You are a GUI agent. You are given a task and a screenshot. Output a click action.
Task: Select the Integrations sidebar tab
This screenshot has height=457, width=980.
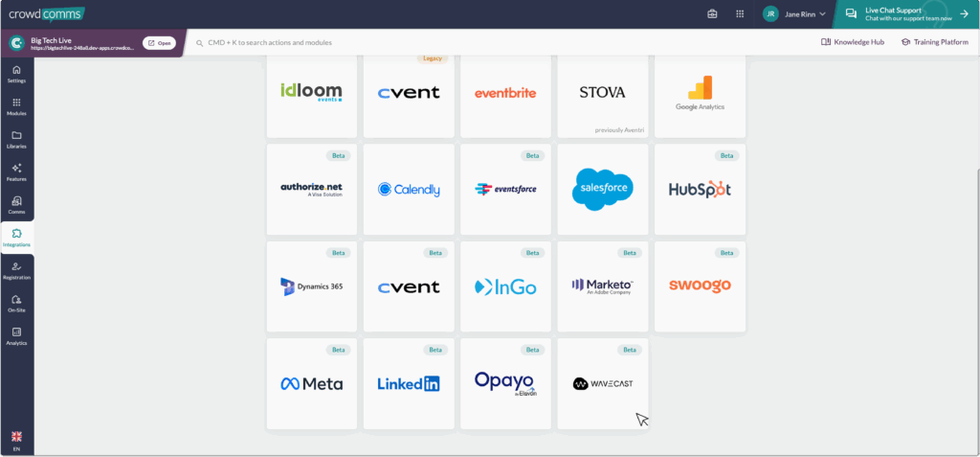click(16, 238)
